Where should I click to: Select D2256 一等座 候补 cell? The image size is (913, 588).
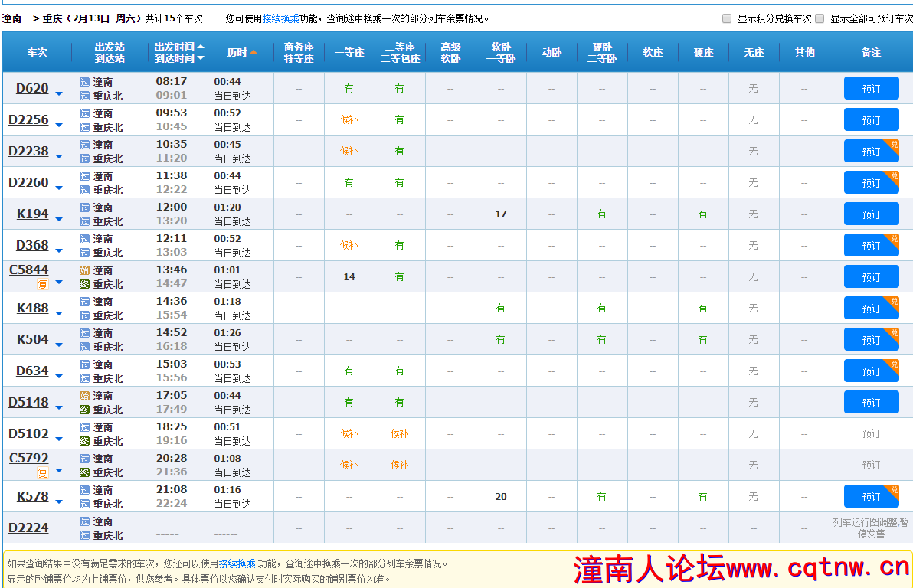click(349, 120)
